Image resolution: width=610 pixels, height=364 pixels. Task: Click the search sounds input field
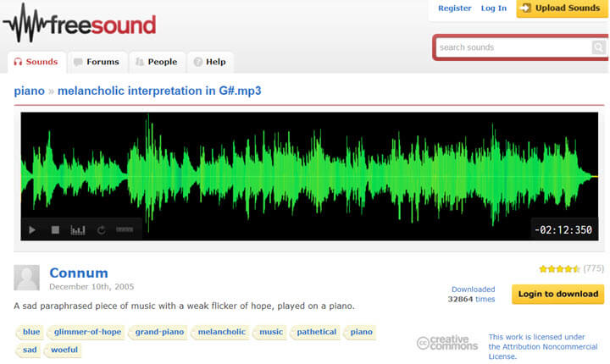coord(513,47)
